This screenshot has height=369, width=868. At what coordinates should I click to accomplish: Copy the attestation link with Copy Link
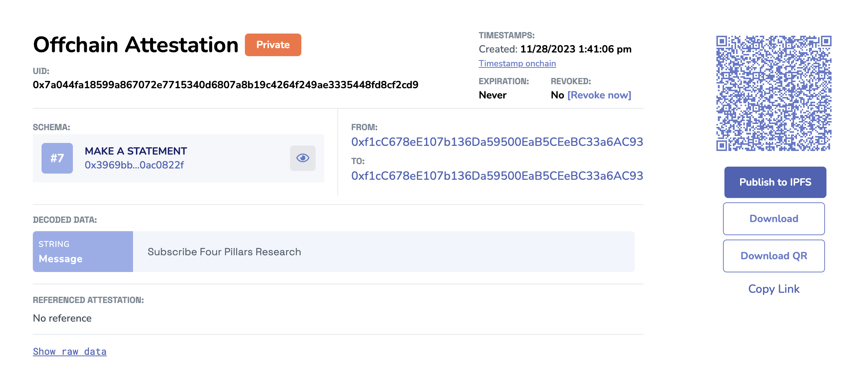774,289
